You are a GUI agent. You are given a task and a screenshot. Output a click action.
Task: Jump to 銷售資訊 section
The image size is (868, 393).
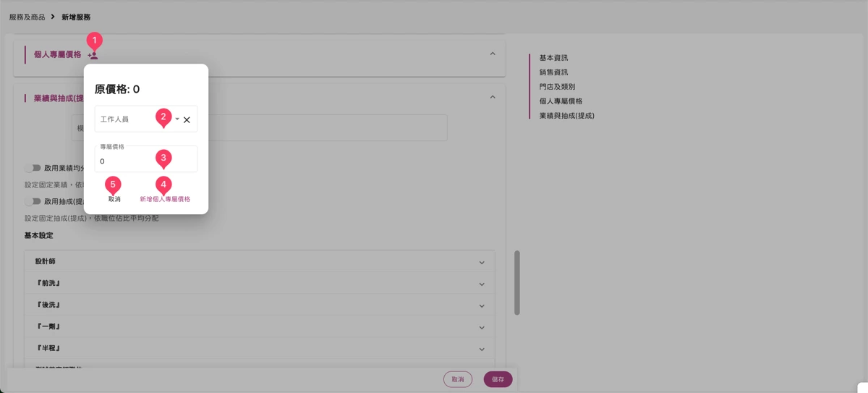tap(553, 72)
